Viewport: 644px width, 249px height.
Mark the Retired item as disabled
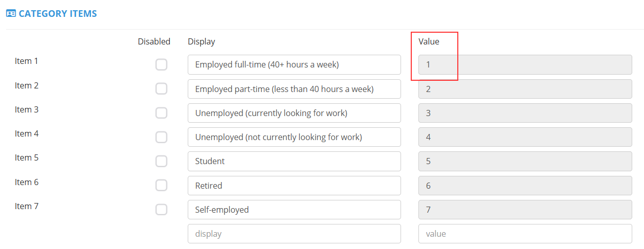coord(161,186)
